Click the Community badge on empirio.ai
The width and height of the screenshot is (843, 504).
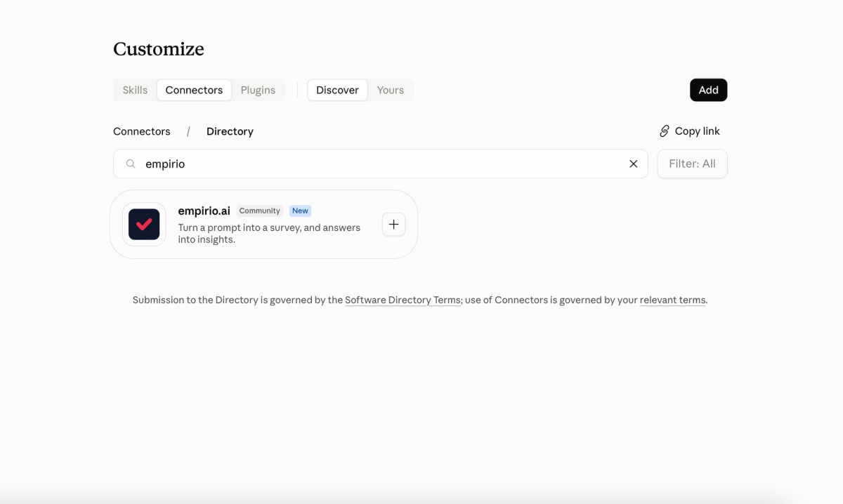coord(259,211)
